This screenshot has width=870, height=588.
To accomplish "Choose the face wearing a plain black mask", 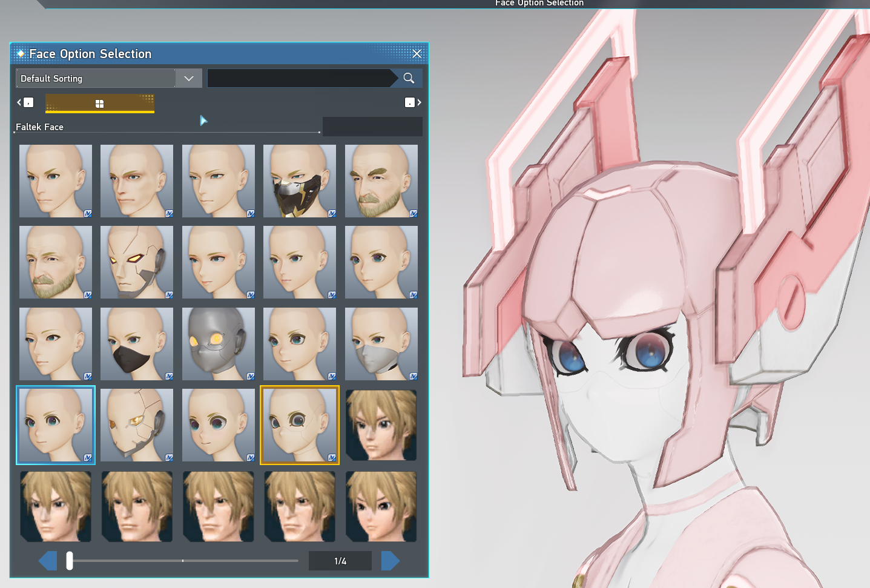I will [137, 344].
